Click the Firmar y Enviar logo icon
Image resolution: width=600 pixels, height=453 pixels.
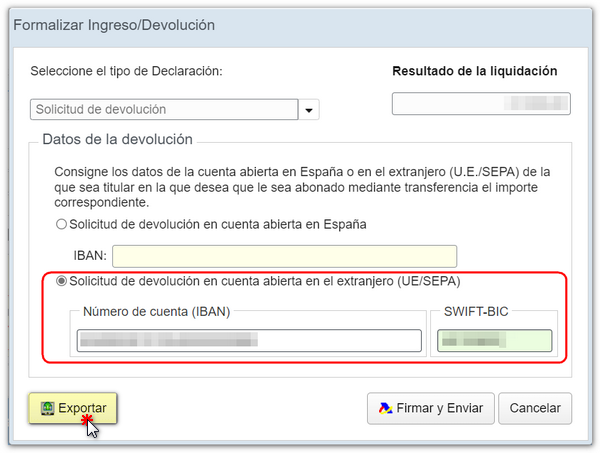385,408
